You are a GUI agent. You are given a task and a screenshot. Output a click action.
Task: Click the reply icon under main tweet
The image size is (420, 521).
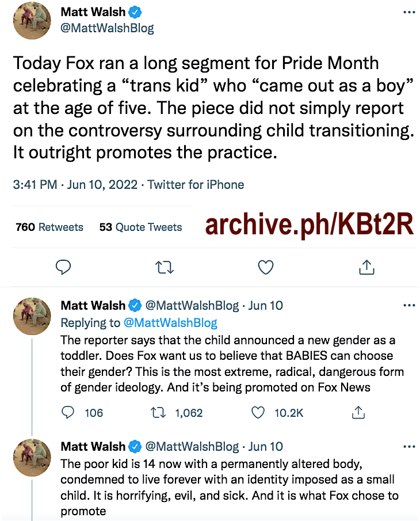[x=63, y=267]
